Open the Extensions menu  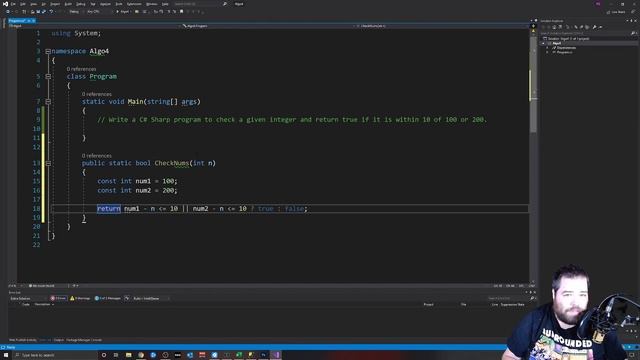click(134, 4)
